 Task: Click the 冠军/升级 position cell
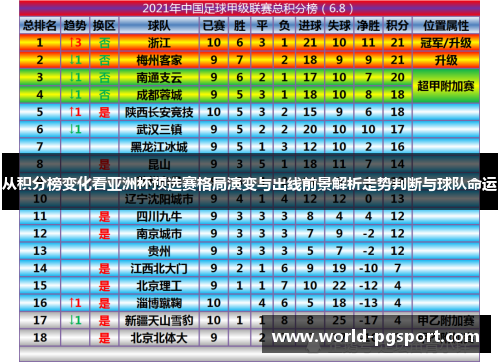(446, 43)
